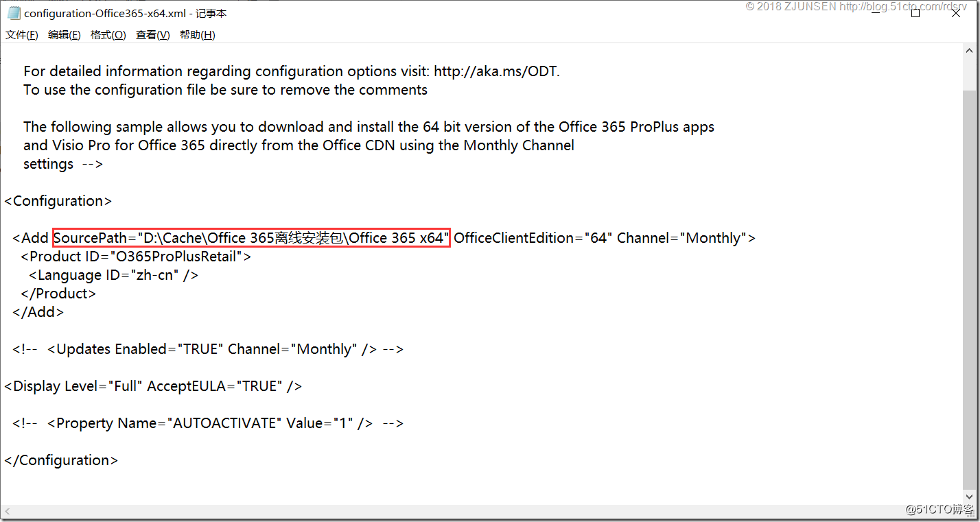Viewport: 980px width, 522px height.
Task: Click the "settings -->" line
Action: point(63,163)
